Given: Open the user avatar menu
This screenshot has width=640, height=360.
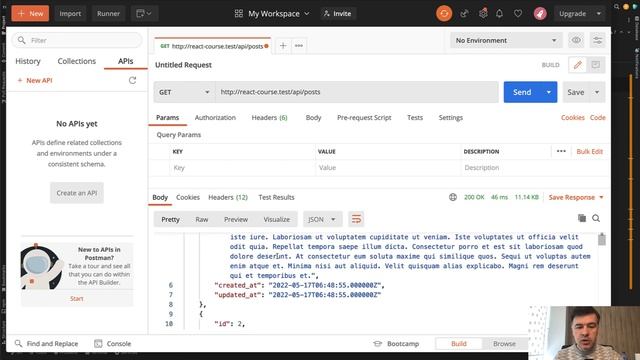Looking at the screenshot, I should tap(540, 13).
